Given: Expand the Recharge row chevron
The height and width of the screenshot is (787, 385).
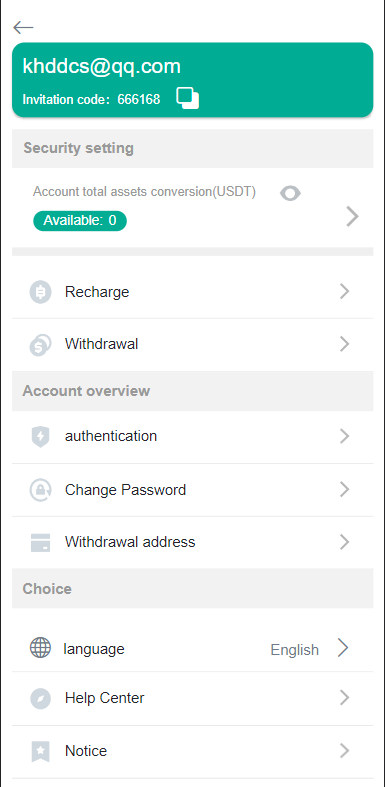Looking at the screenshot, I should [x=344, y=291].
